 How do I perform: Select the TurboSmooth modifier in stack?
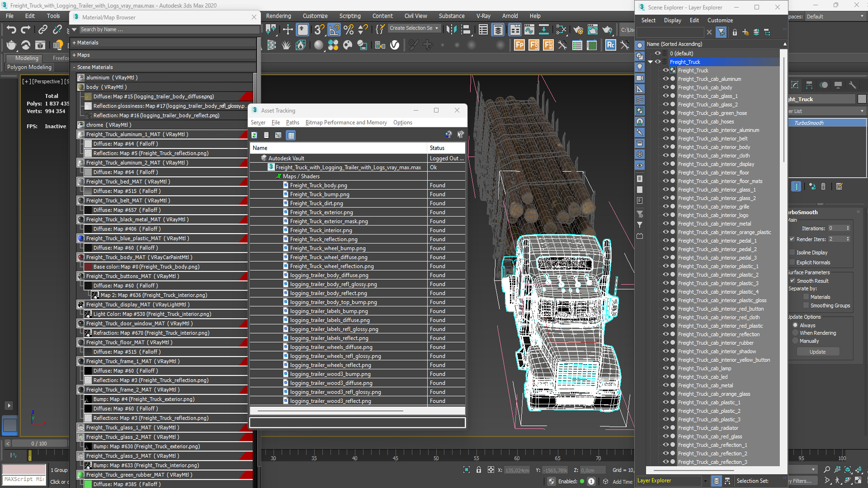[827, 123]
